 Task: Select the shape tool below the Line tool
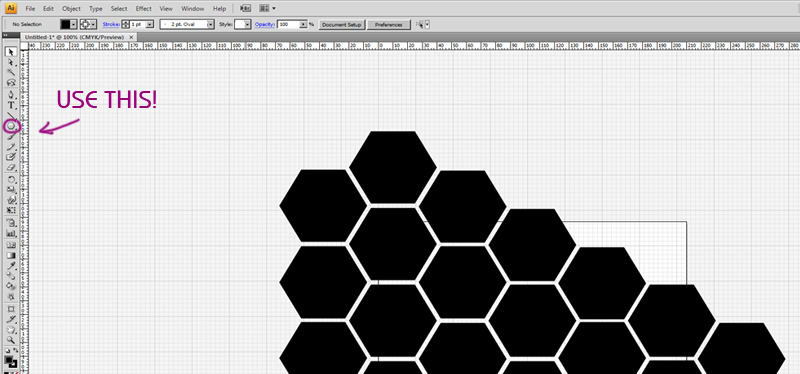[x=11, y=126]
